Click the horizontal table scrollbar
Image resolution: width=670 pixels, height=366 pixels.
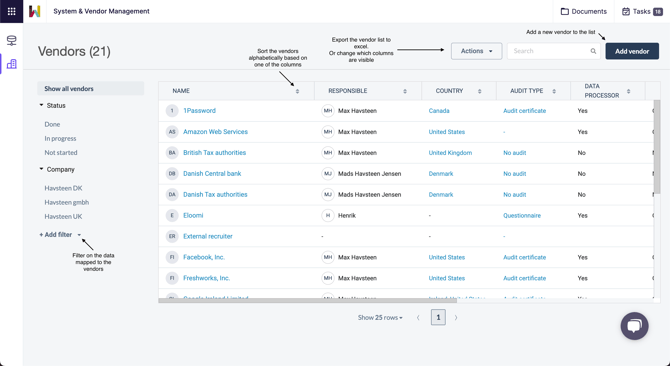(x=308, y=301)
